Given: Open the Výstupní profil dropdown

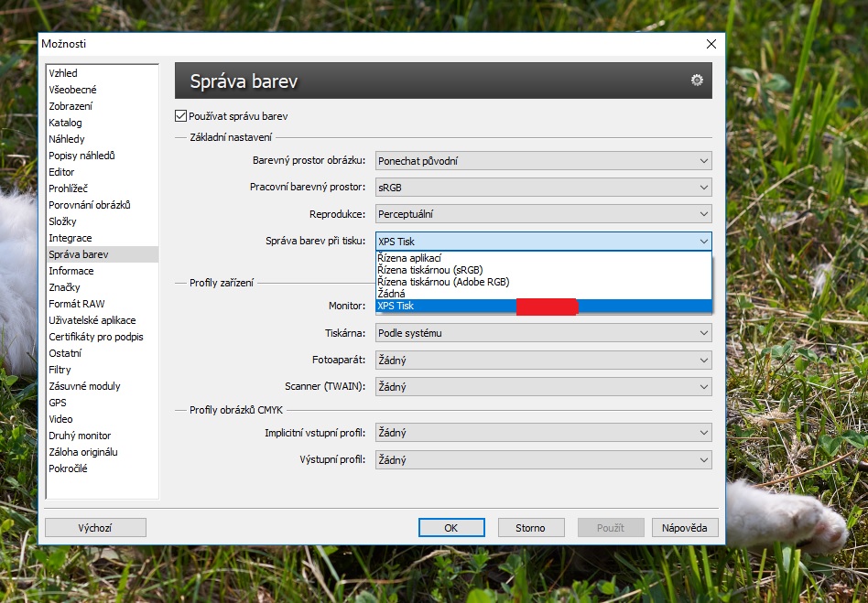Looking at the screenshot, I should 543,460.
